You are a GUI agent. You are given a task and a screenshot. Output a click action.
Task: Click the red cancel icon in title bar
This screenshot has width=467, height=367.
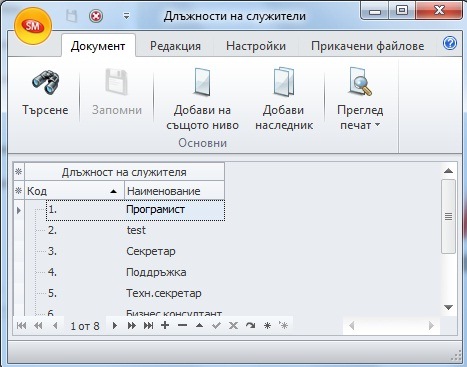(96, 16)
